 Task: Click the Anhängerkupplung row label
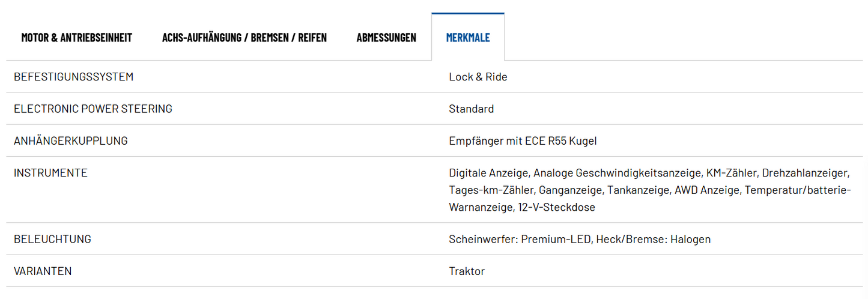71,140
